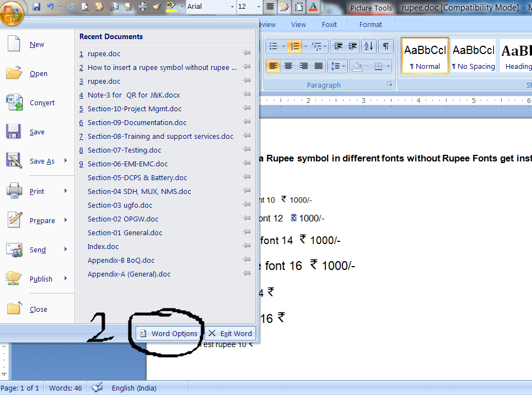Viewport: 532px width, 395px height.
Task: Click the bullets list icon
Action: tap(273, 46)
